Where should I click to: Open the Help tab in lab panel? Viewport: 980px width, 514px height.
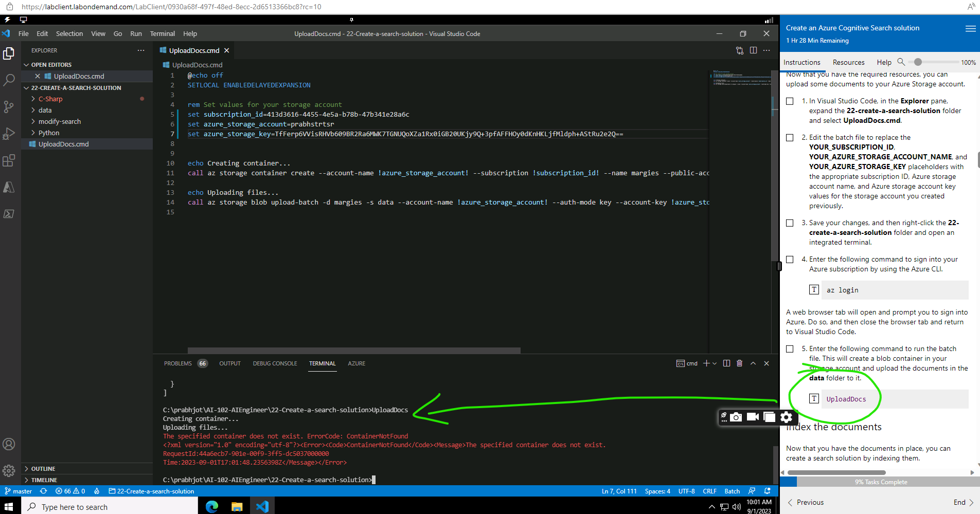tap(884, 62)
